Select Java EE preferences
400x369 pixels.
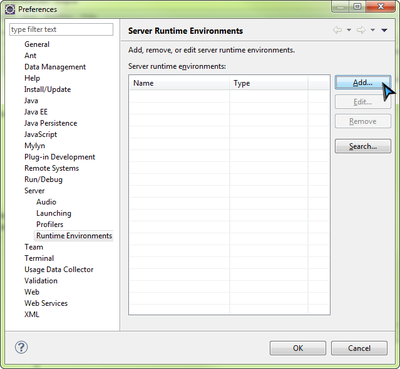click(36, 112)
